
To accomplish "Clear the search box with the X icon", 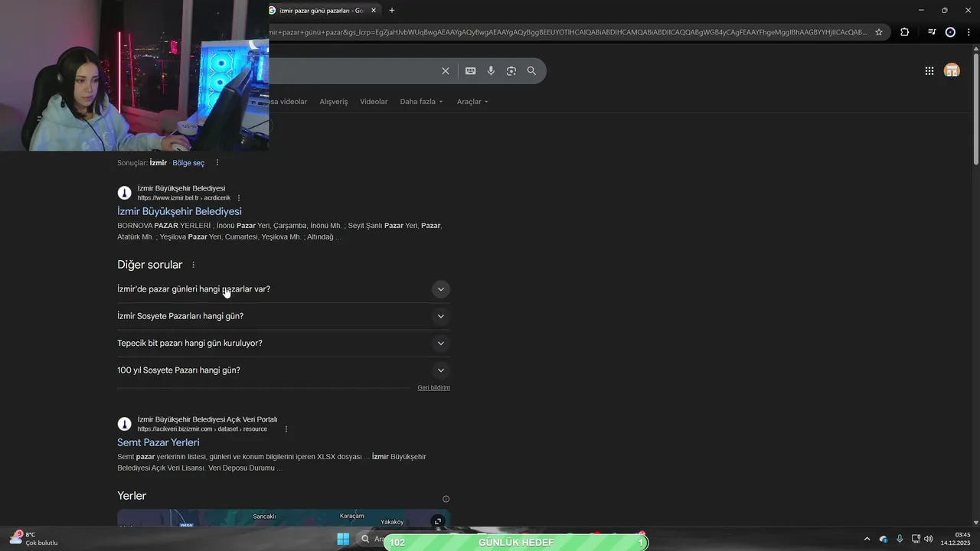I will click(446, 71).
